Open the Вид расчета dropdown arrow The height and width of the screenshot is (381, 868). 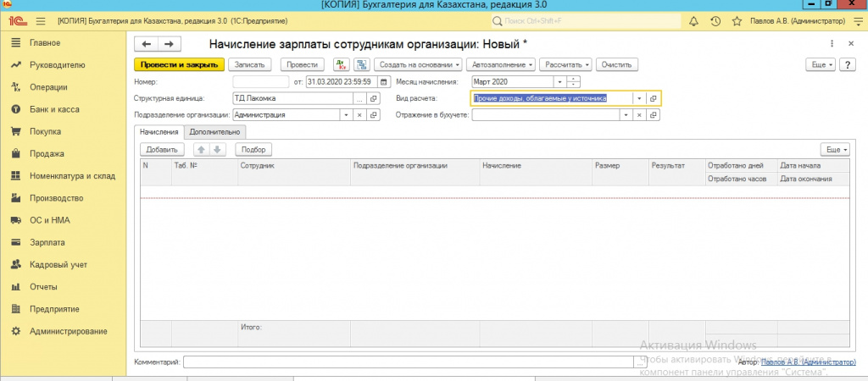[639, 98]
